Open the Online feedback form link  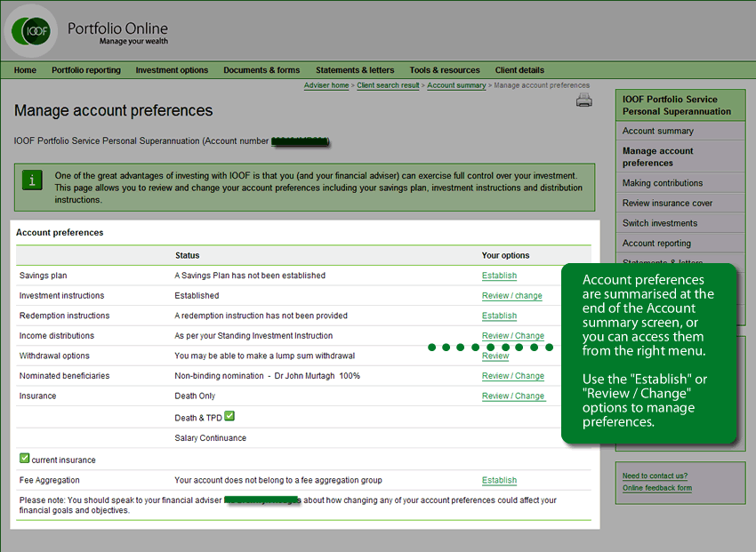656,488
